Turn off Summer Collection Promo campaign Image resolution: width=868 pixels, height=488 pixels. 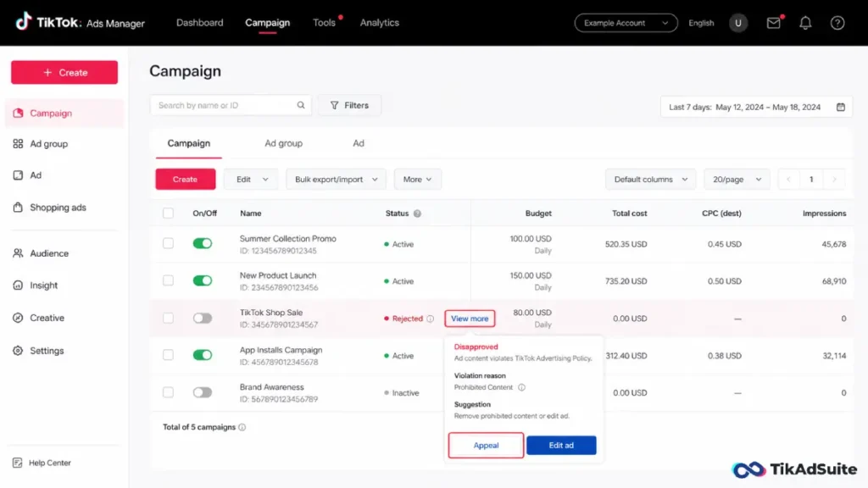203,243
